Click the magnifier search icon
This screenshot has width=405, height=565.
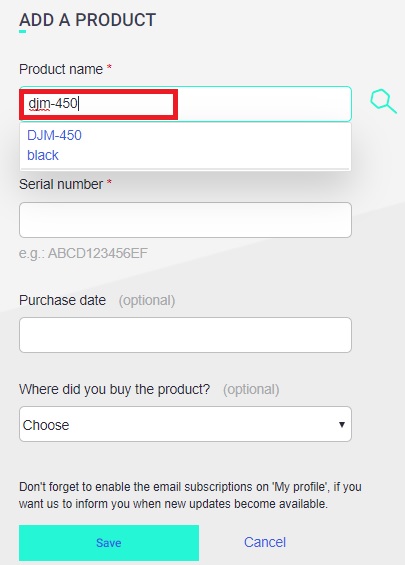pyautogui.click(x=383, y=102)
